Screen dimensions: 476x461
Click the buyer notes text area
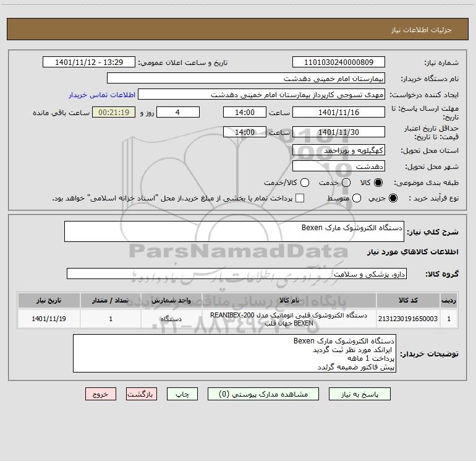coord(234,353)
